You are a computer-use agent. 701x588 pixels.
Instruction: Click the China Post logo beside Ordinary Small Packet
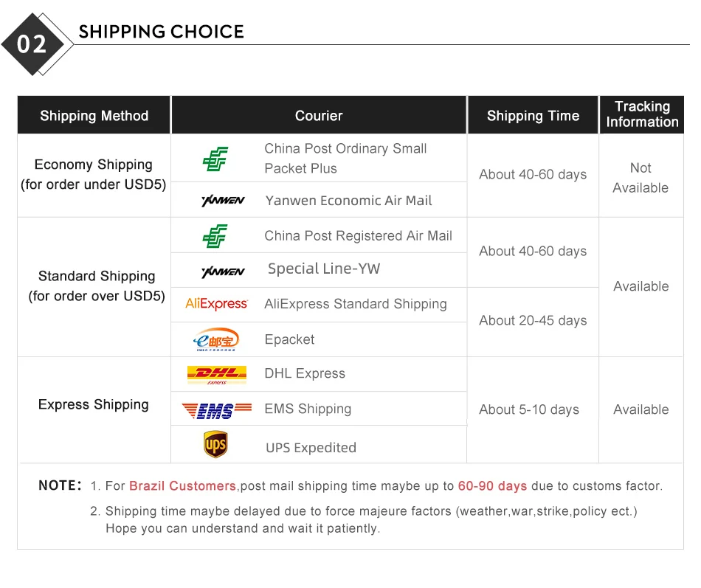[215, 159]
